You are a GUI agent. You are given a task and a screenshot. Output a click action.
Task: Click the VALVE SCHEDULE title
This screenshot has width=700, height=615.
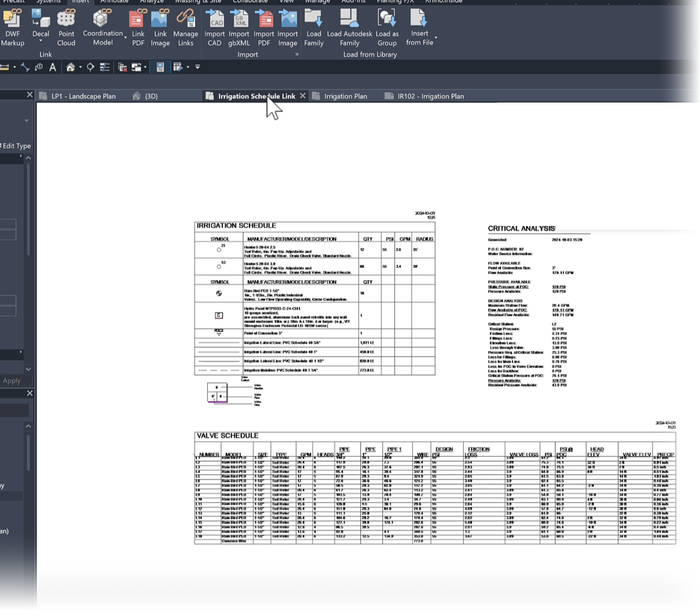pos(227,436)
